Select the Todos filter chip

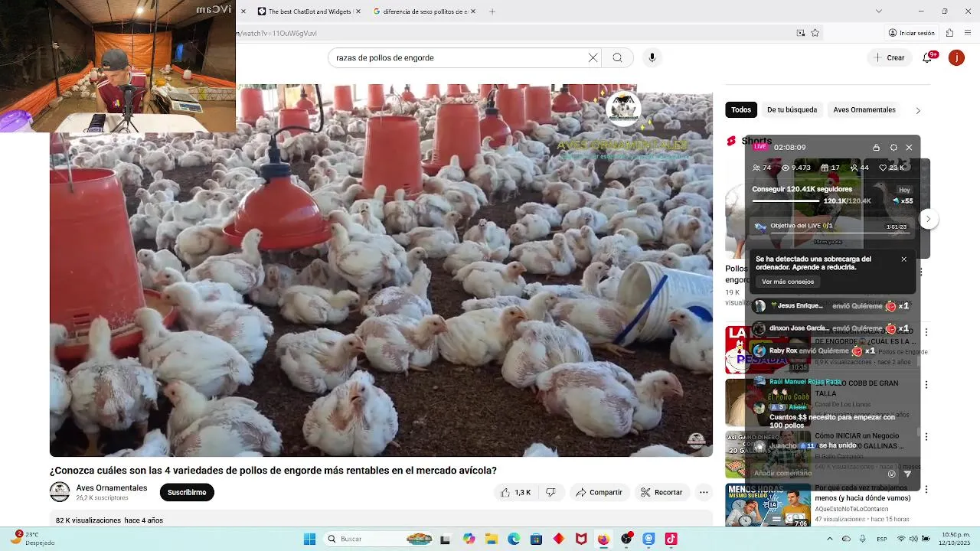pos(741,109)
